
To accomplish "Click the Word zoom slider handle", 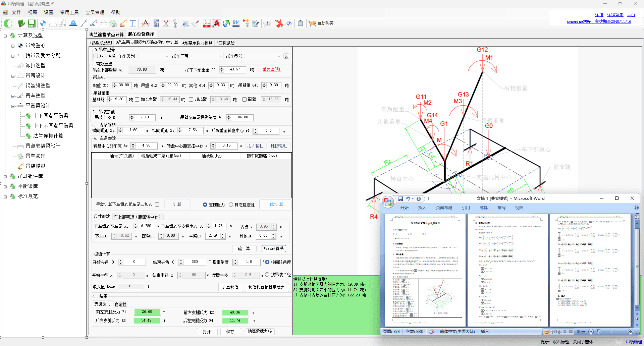I will 599,332.
